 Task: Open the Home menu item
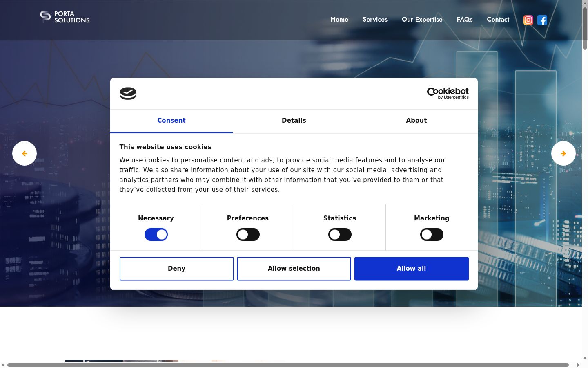tap(339, 20)
